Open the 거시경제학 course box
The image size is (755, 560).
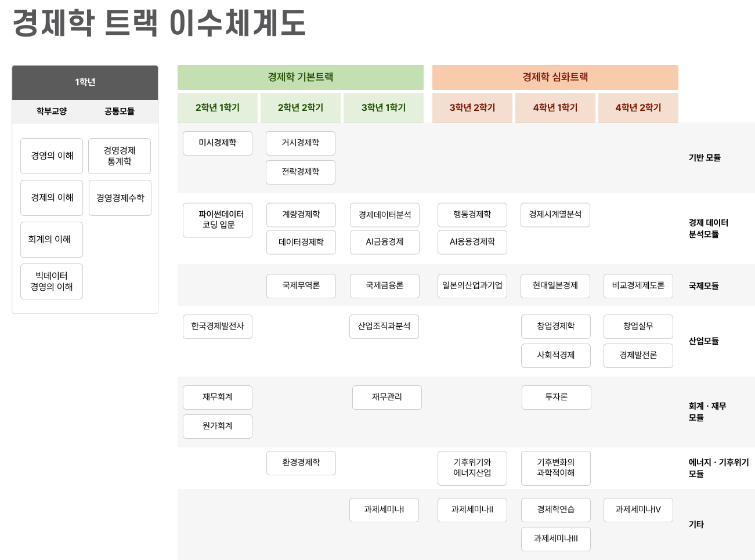click(301, 143)
